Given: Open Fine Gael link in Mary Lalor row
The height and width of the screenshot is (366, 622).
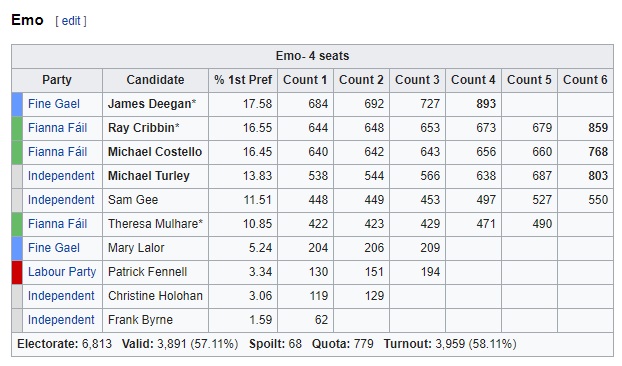Looking at the screenshot, I should (54, 248).
